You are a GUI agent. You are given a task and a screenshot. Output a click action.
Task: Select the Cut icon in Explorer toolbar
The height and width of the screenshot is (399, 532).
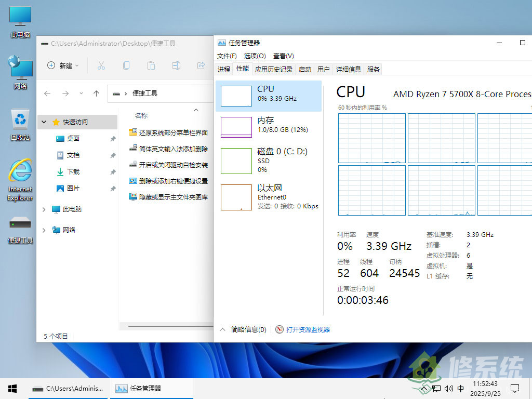[101, 65]
